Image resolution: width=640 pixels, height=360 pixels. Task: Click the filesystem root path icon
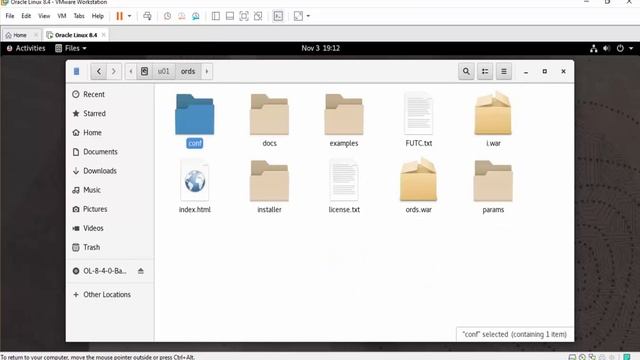coord(144,71)
